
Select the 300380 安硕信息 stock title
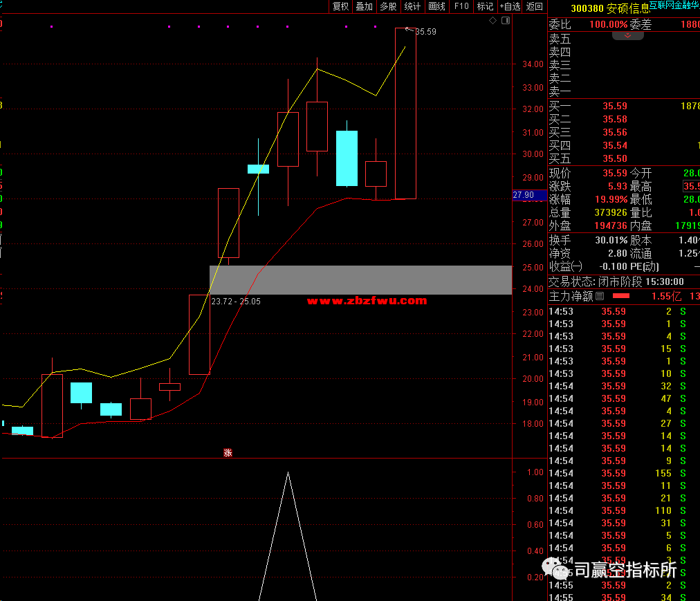[x=610, y=8]
